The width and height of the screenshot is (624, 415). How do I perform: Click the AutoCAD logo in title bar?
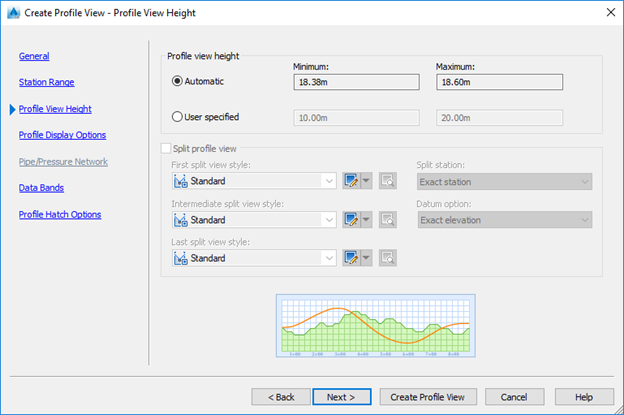(13, 12)
